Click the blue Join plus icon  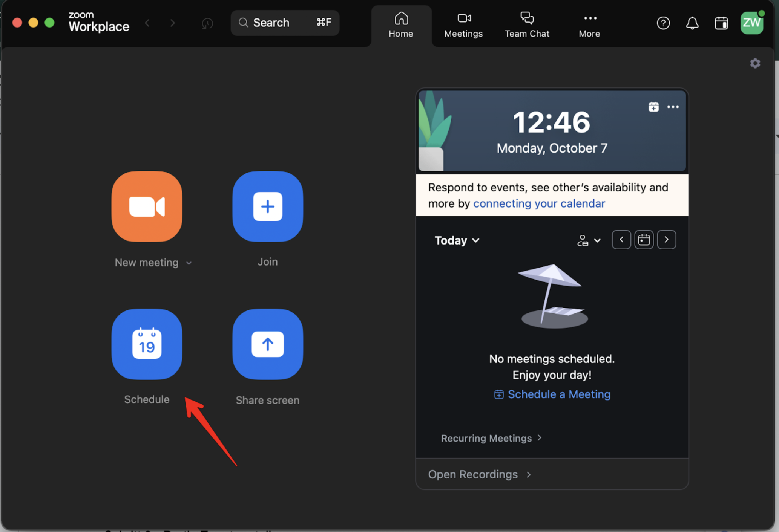pos(268,206)
